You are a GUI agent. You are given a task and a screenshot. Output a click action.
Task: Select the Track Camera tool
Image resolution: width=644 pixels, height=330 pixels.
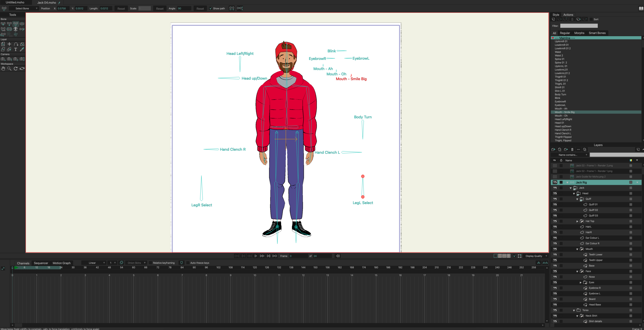pos(3,59)
